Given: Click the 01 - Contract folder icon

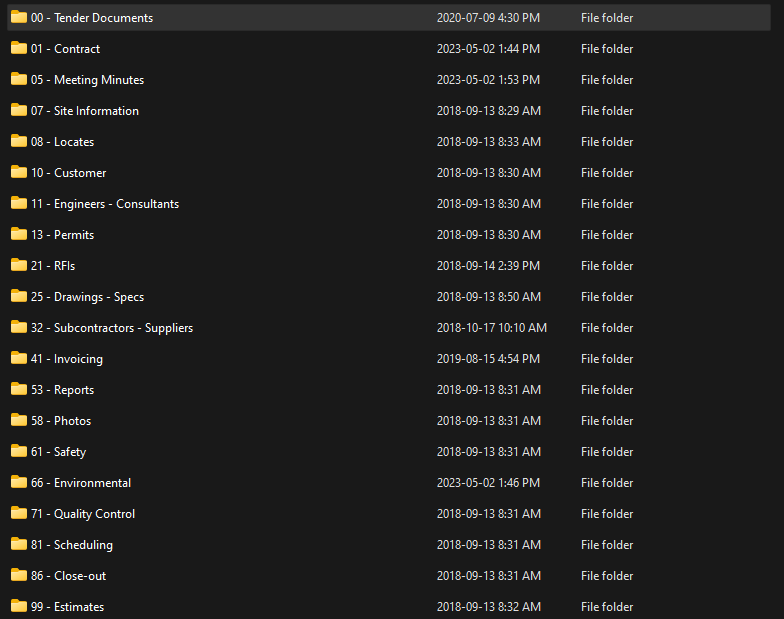Looking at the screenshot, I should [19, 48].
